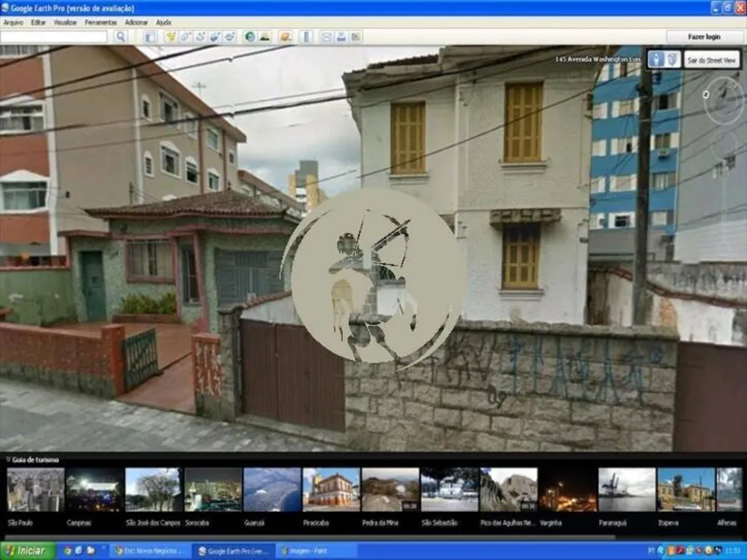
Task: Toggle the sidebar panel icon
Action: [149, 37]
